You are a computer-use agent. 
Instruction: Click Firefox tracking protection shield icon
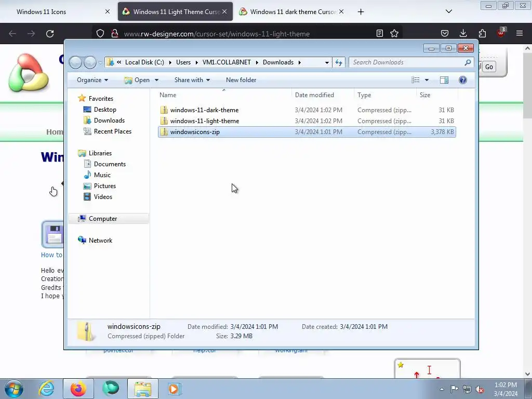(x=100, y=34)
